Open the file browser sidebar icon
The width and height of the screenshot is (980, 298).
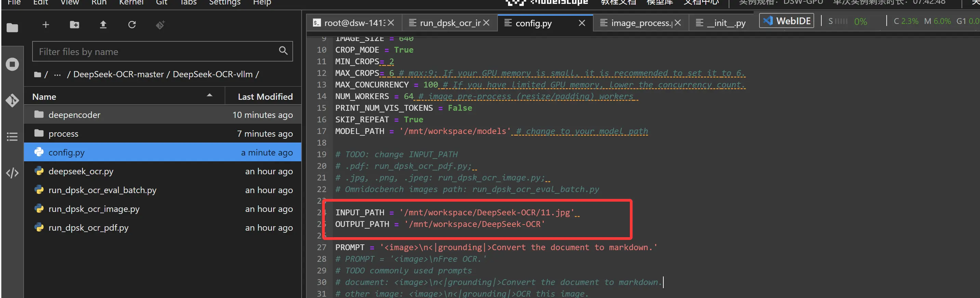(x=12, y=28)
